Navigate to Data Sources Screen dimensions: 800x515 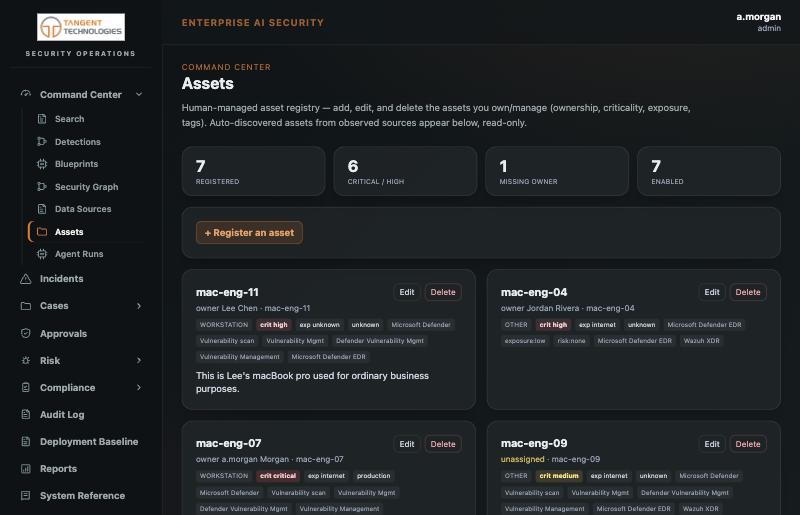(83, 209)
